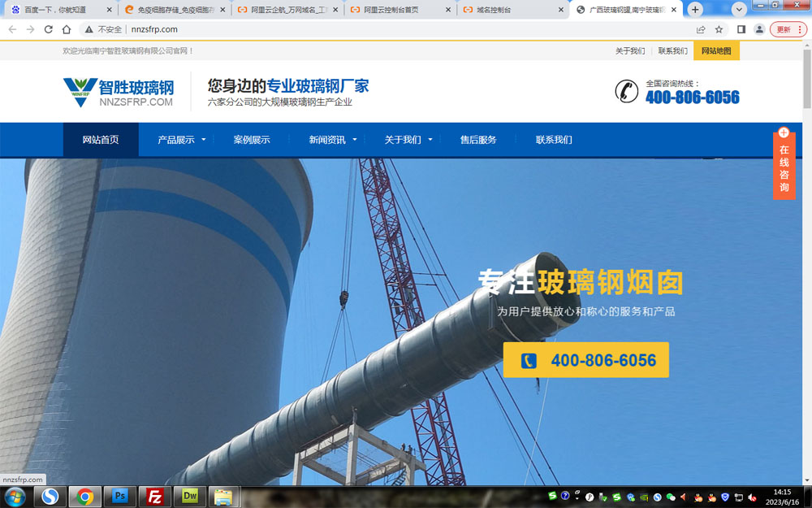Click the browser home icon
The width and height of the screenshot is (812, 508).
click(67, 29)
